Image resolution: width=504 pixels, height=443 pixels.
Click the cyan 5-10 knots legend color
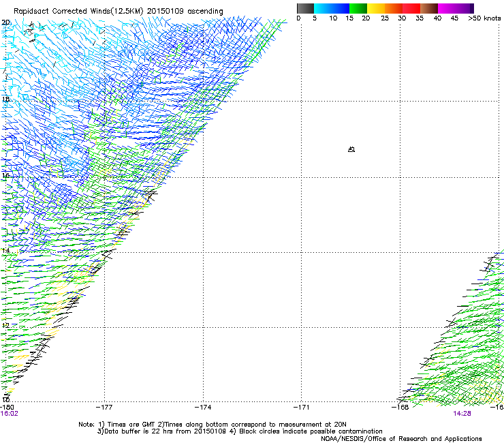pyautogui.click(x=323, y=8)
